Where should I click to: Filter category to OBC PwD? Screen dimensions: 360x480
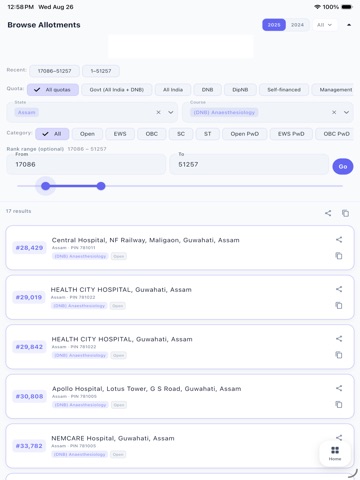[x=335, y=134]
